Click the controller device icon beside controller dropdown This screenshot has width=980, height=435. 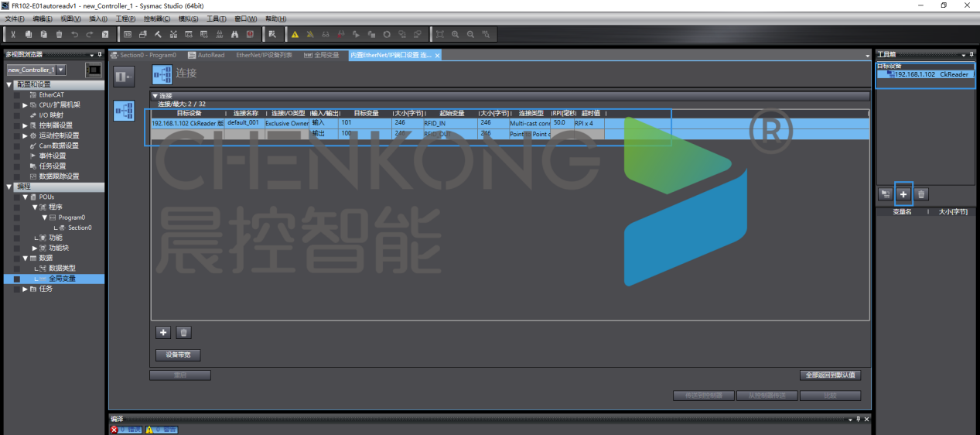[x=94, y=70]
